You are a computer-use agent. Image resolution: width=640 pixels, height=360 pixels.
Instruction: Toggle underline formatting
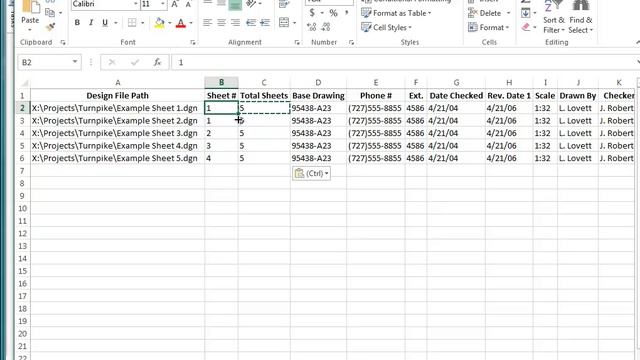point(105,23)
